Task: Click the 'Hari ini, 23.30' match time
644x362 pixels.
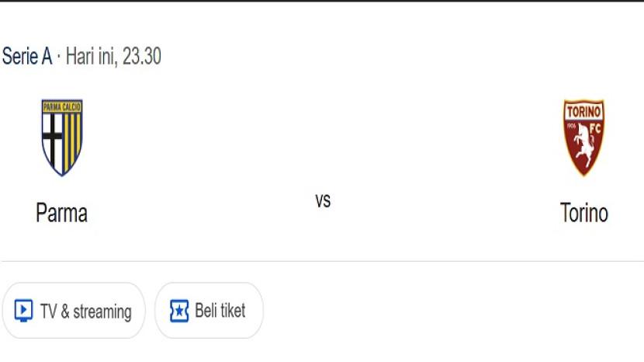Action: (113, 57)
